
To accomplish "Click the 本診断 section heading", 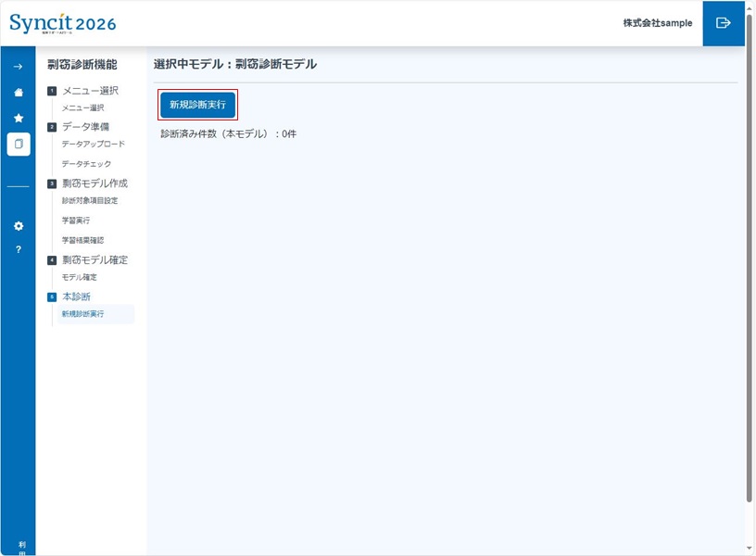I will point(76,297).
